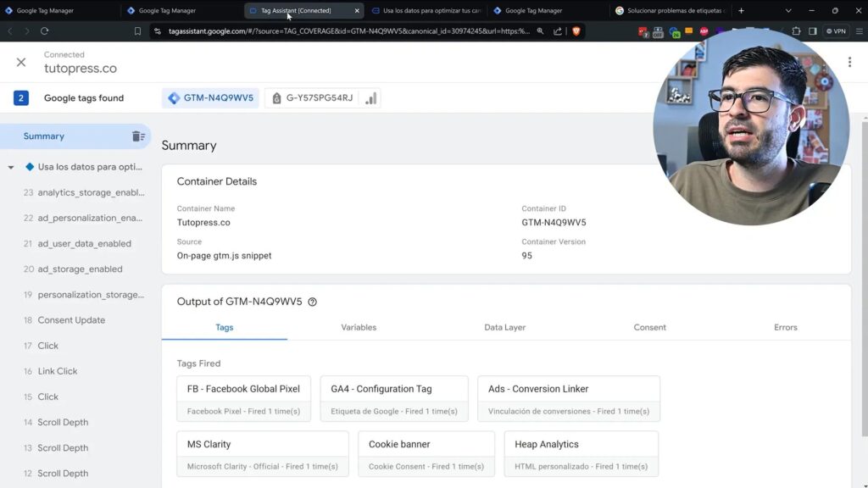The height and width of the screenshot is (488, 868).
Task: Close the Tag Assistant browser tab
Action: (357, 10)
